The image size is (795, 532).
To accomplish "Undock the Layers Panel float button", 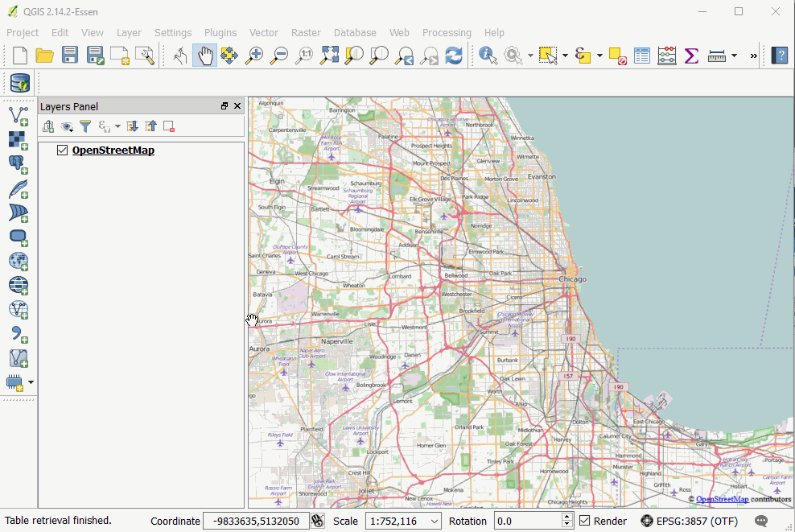I will [224, 106].
